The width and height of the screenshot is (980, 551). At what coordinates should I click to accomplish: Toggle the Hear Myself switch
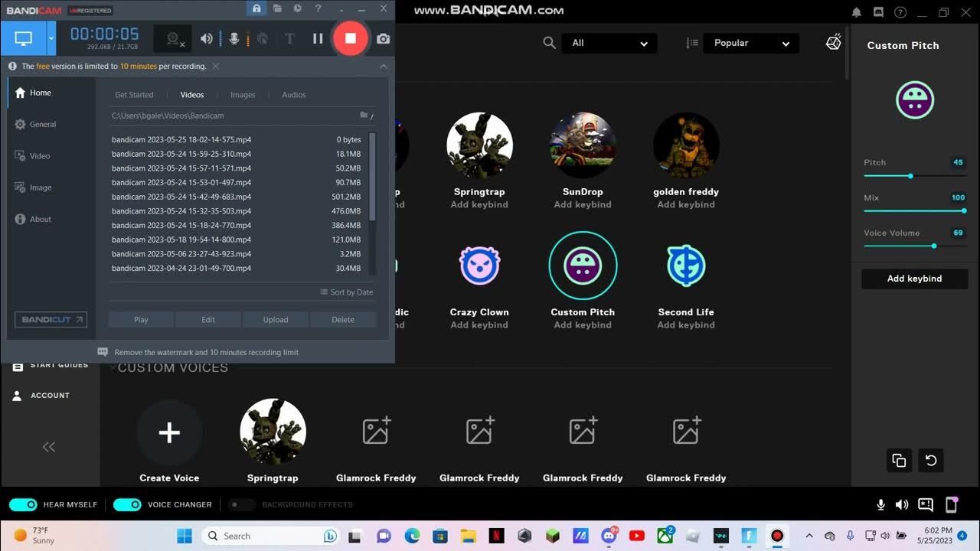(23, 504)
